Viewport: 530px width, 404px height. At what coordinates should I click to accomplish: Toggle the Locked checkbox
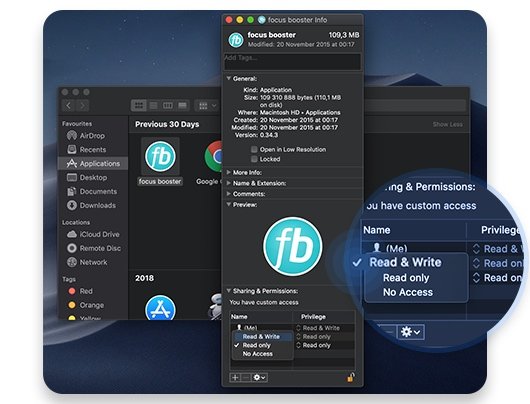[254, 159]
